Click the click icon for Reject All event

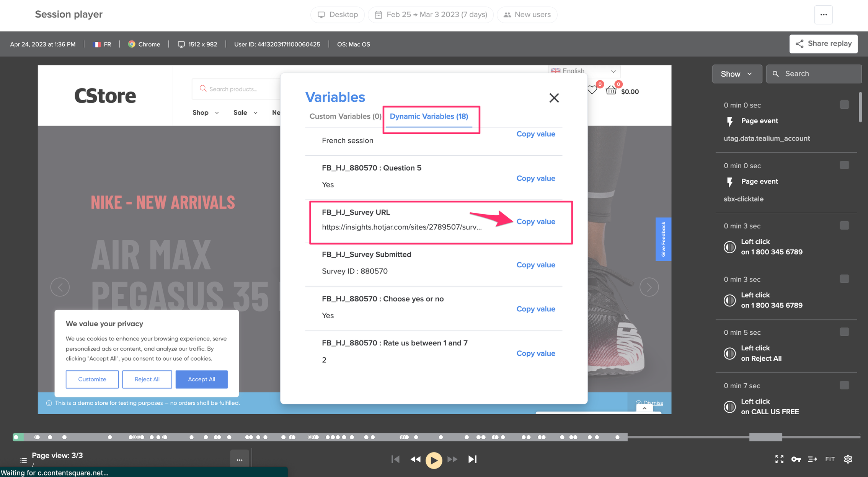tap(730, 353)
